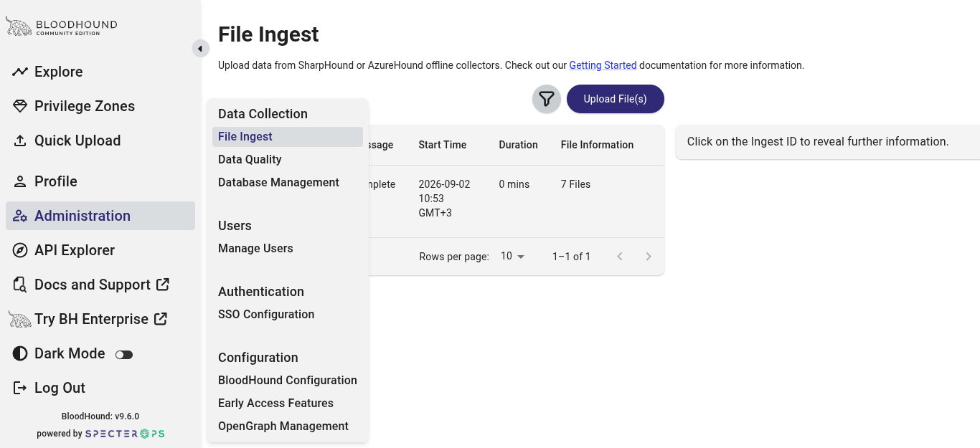980x448 pixels.
Task: Click the Explore graph line icon
Action: click(20, 72)
